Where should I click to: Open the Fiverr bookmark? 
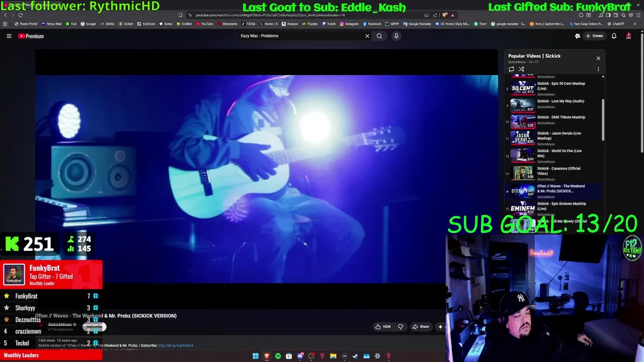pyautogui.click(x=480, y=24)
